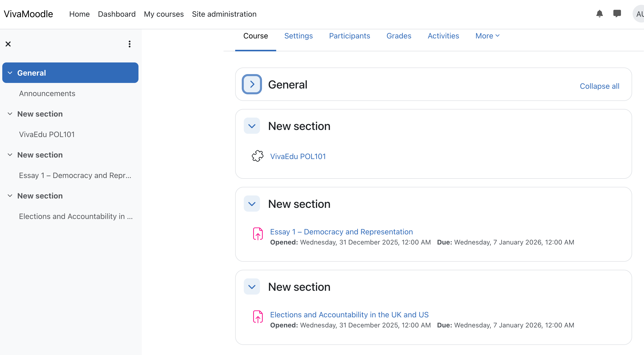Open the messaging speech bubble icon

[x=617, y=13]
